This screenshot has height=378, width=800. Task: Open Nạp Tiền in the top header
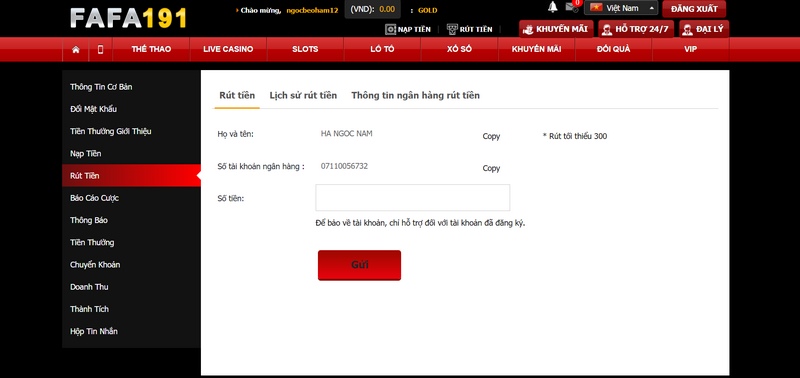click(408, 29)
